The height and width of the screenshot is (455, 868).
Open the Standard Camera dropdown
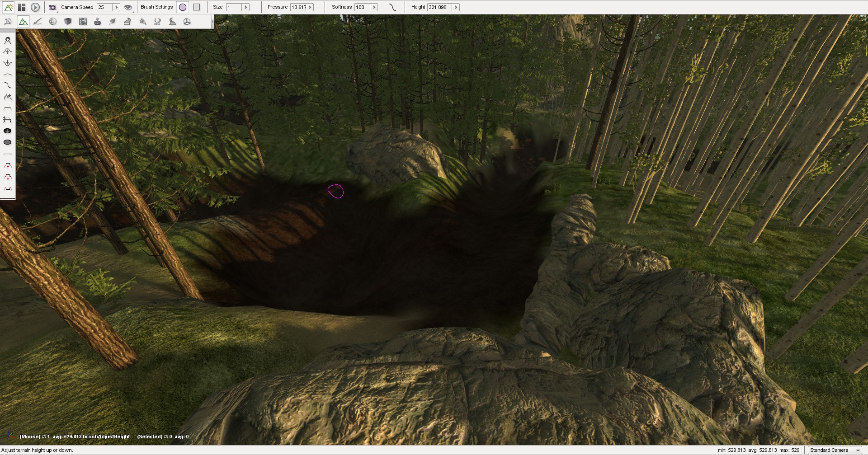click(x=835, y=450)
